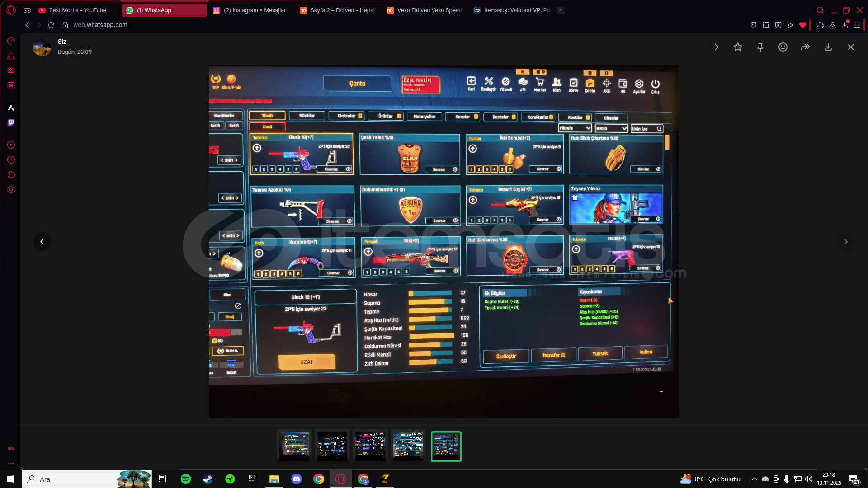This screenshot has width=868, height=488.
Task: Star this WhatsApp photo
Action: pyautogui.click(x=738, y=47)
